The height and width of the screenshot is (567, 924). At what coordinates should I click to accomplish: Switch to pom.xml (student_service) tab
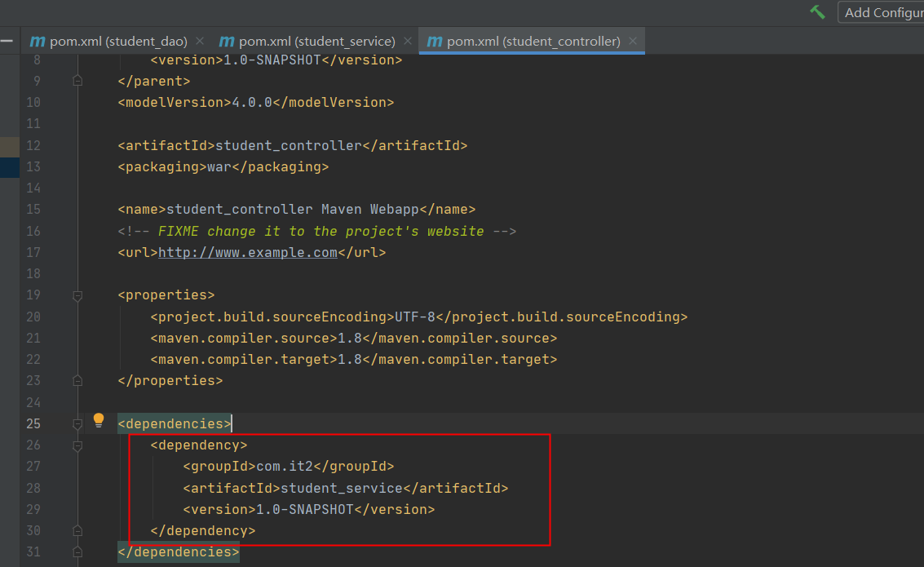tap(317, 42)
